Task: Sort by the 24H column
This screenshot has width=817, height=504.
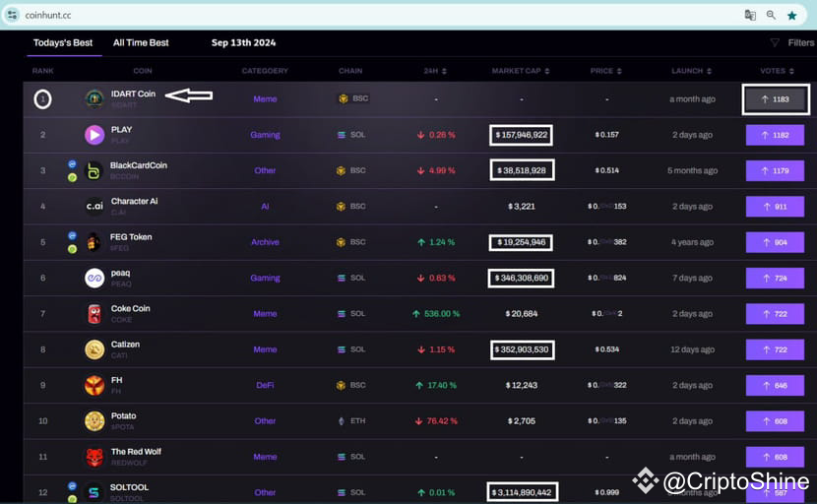Action: 435,71
